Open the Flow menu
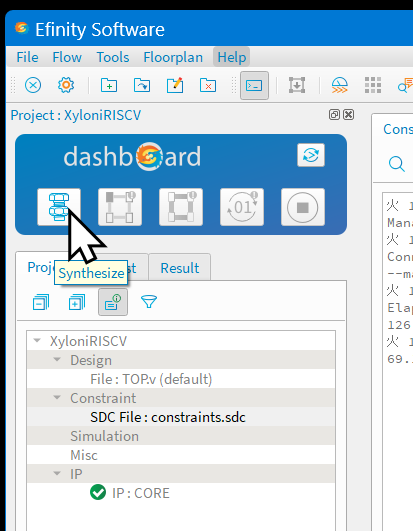The width and height of the screenshot is (413, 531). click(x=67, y=57)
